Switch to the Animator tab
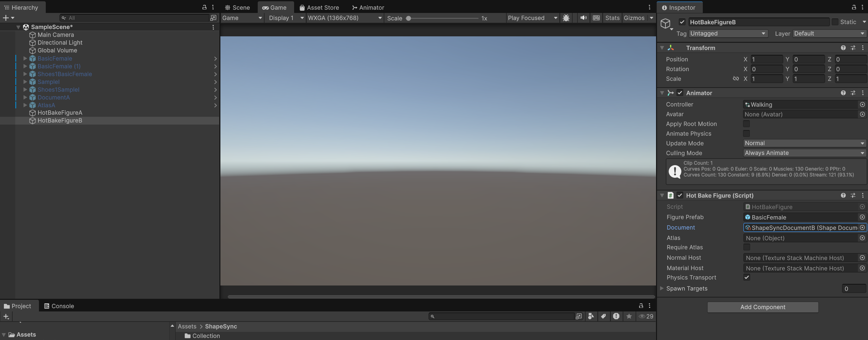The width and height of the screenshot is (868, 340). coord(368,7)
